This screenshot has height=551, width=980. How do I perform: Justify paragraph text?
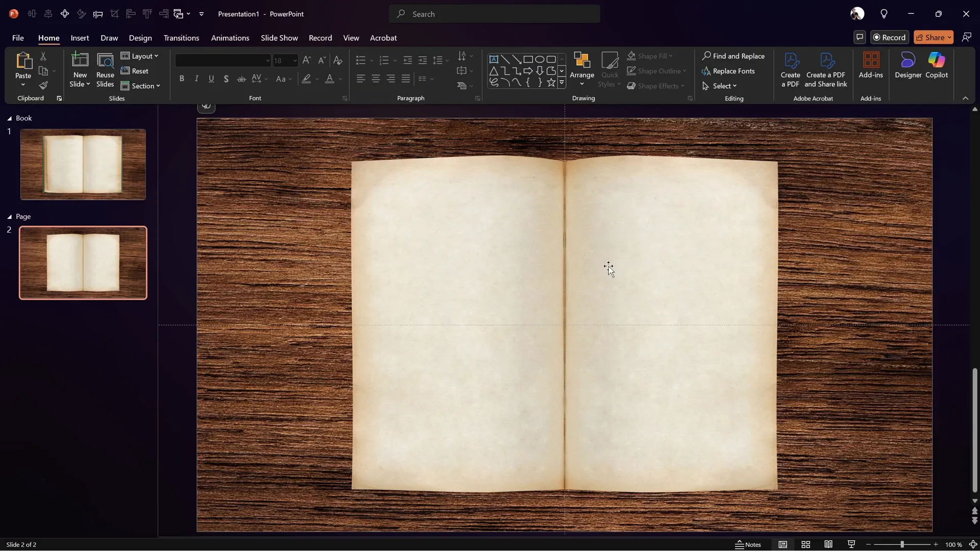406,79
